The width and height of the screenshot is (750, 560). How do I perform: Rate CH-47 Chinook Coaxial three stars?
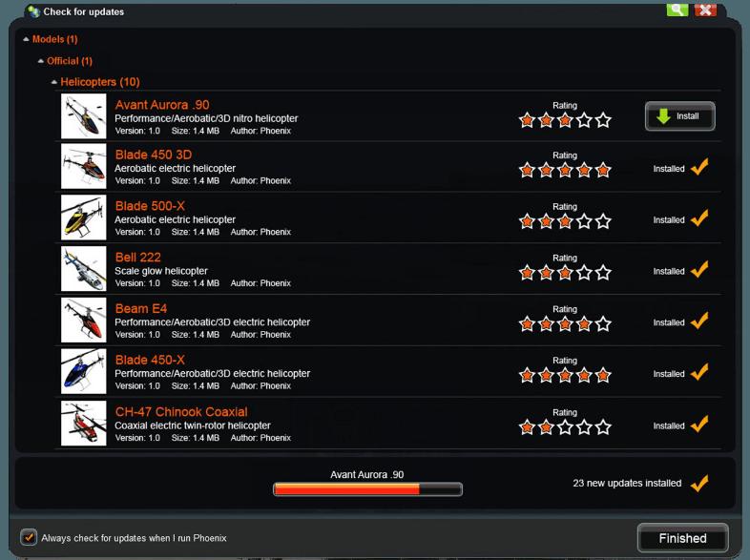pos(565,426)
